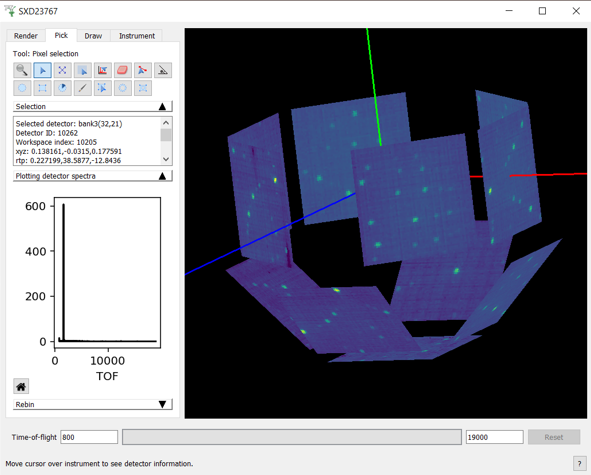Click the angle measurement tool icon
The width and height of the screenshot is (591, 475).
tap(163, 70)
